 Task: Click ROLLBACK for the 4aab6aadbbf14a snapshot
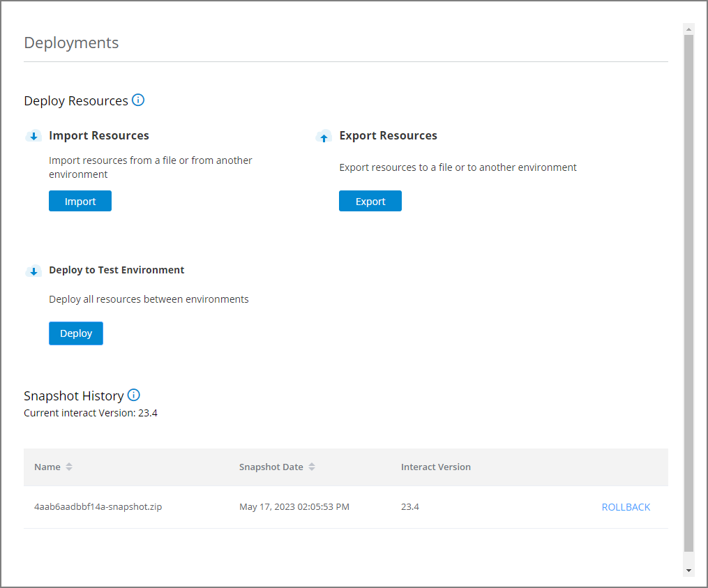(x=626, y=507)
